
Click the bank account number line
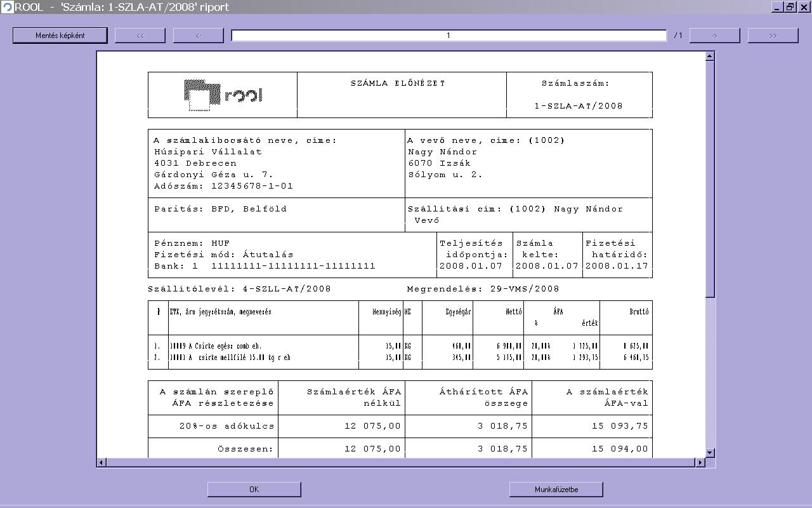pyautogui.click(x=265, y=266)
